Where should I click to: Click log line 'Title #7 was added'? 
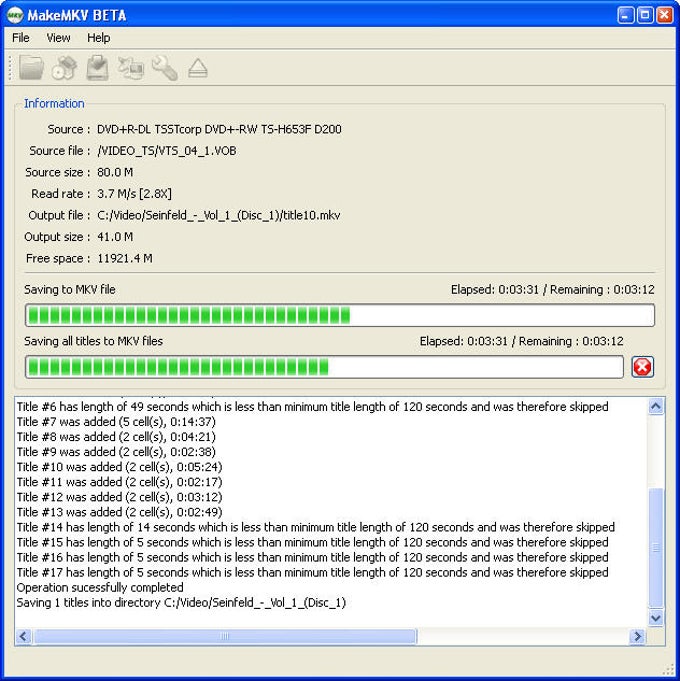pyautogui.click(x=116, y=422)
